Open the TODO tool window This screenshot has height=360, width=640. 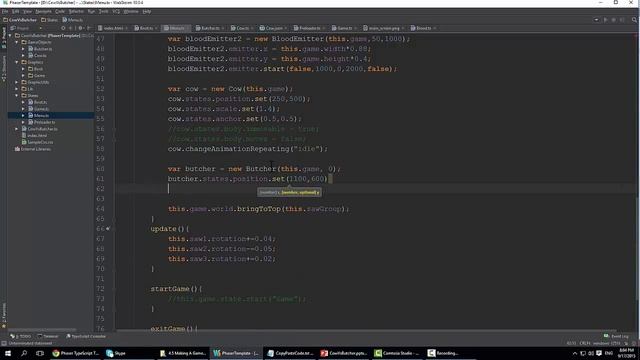pyautogui.click(x=21, y=336)
